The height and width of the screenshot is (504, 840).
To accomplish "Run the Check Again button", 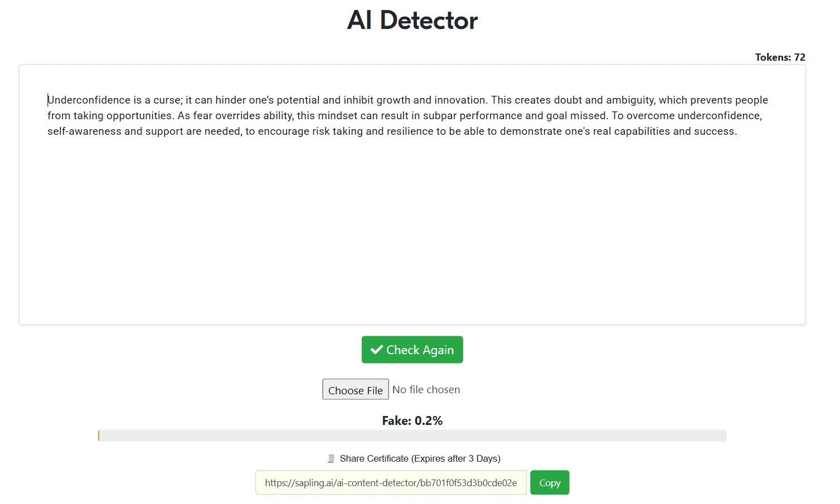I will [x=412, y=350].
